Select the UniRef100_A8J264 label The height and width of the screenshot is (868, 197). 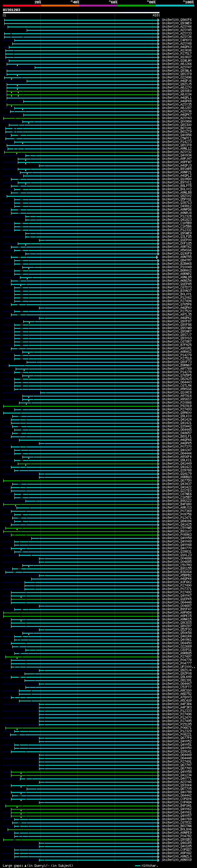pyautogui.click(x=177, y=64)
